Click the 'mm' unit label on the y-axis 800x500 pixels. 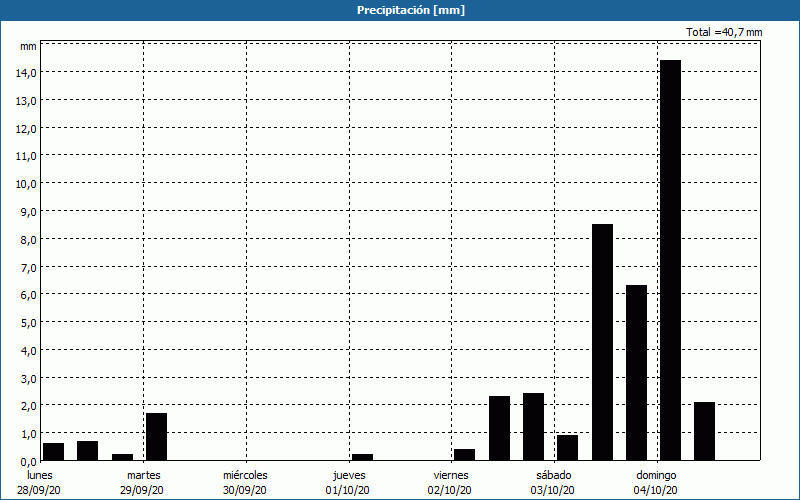(28, 46)
